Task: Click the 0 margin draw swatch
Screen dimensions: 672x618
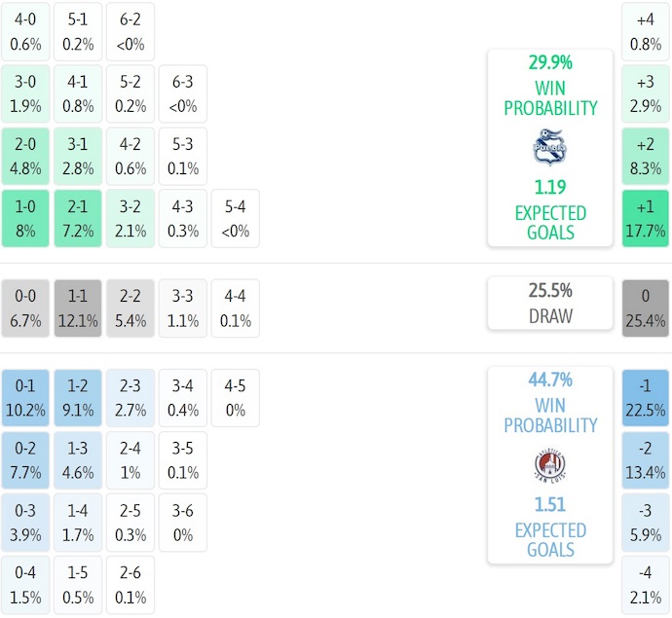Action: point(646,309)
